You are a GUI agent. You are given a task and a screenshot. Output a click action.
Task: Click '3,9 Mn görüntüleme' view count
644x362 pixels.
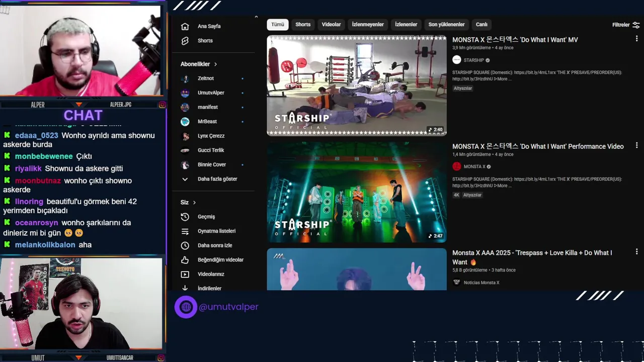click(471, 48)
